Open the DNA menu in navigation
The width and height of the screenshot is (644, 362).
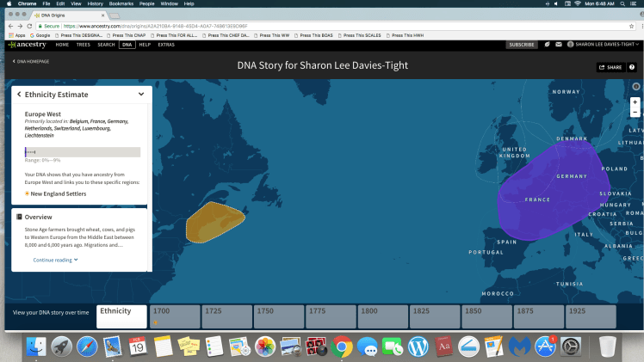(127, 45)
